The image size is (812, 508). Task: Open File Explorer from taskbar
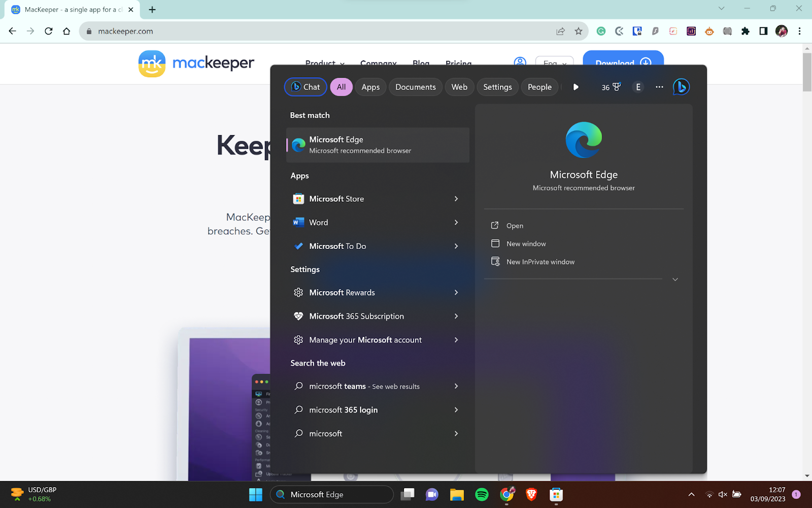tap(457, 494)
